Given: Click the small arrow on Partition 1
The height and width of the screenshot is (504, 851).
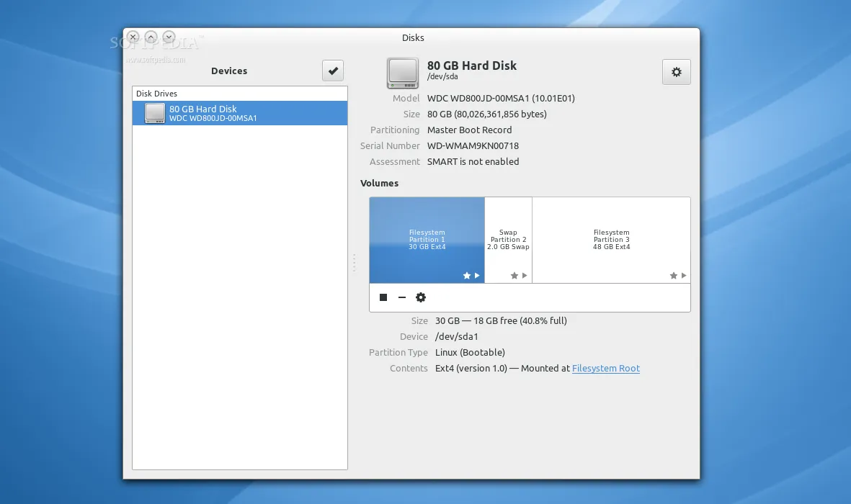Looking at the screenshot, I should tap(476, 275).
